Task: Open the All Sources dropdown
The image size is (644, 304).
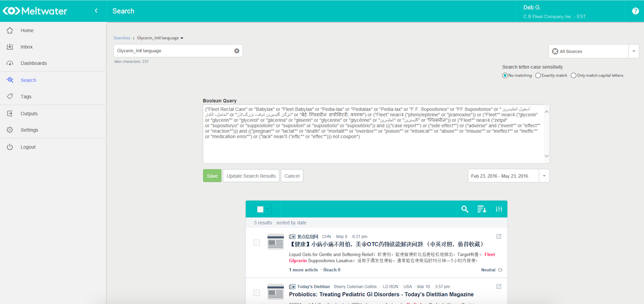Action: [594, 51]
